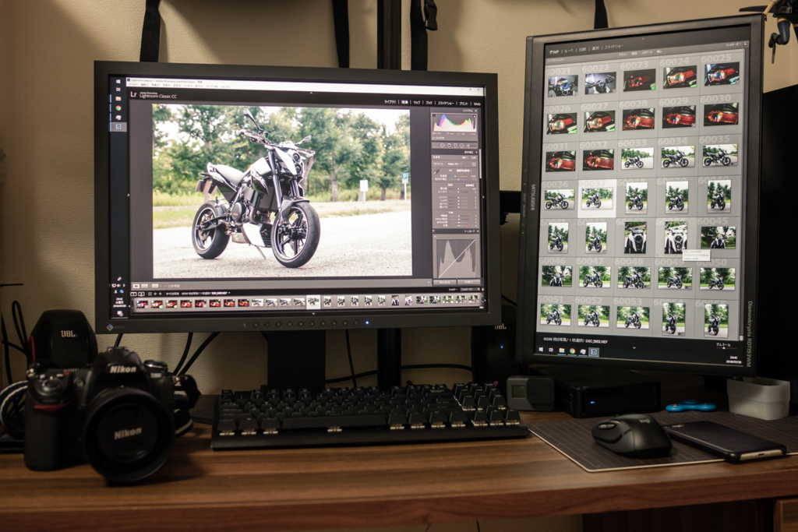Collapse the Basic panel header
798x532 pixels.
coord(476,152)
